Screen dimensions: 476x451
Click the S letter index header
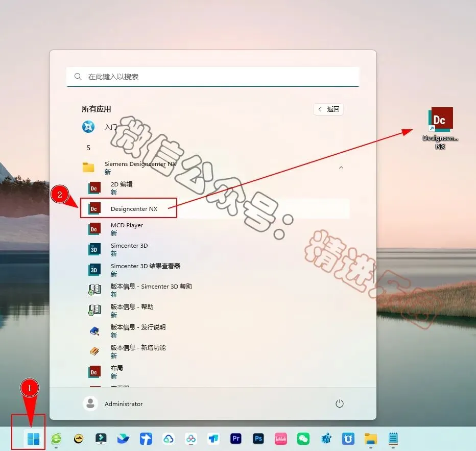[x=88, y=148]
